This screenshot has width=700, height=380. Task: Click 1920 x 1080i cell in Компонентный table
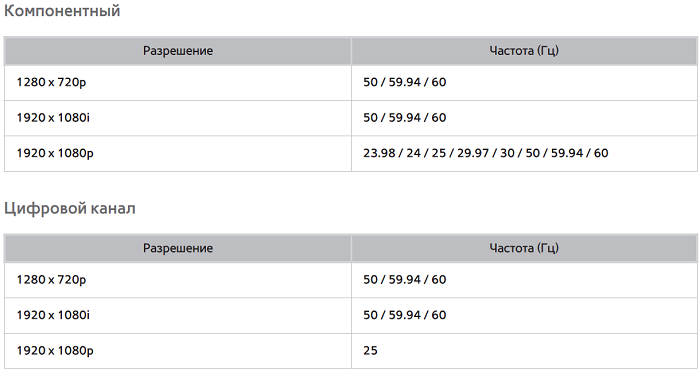click(x=178, y=118)
